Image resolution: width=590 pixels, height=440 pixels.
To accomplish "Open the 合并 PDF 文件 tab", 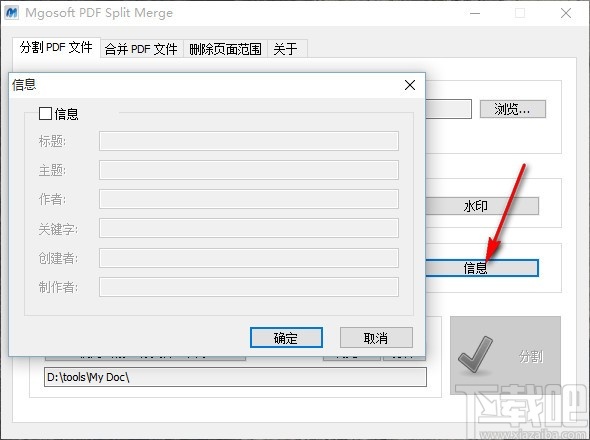I will click(x=141, y=49).
